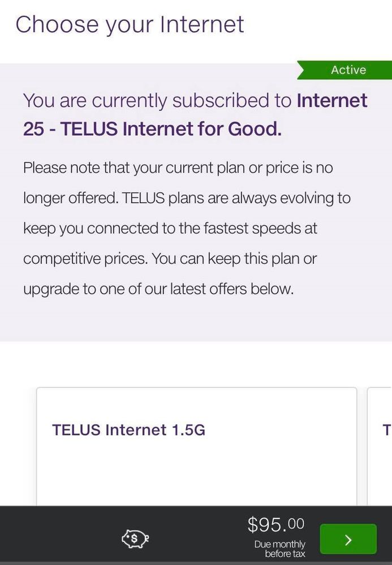Screen dimensions: 392x565
Task: Click the Choose your Internet heading
Action: click(x=130, y=24)
